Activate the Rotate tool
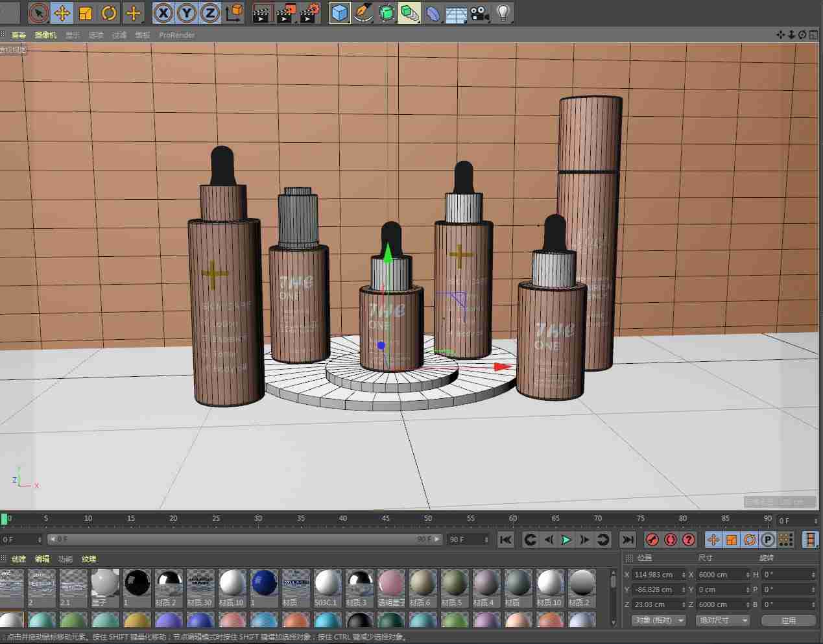 (x=108, y=12)
